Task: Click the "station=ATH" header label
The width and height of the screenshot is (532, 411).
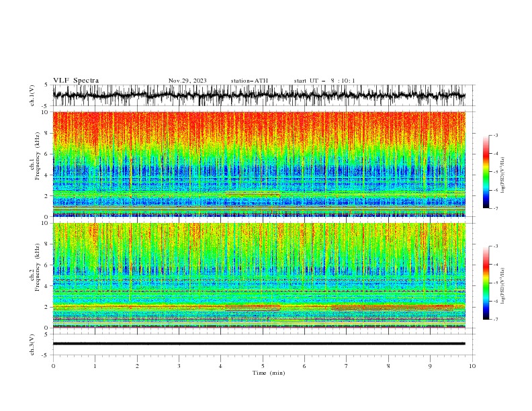Action: click(x=249, y=81)
